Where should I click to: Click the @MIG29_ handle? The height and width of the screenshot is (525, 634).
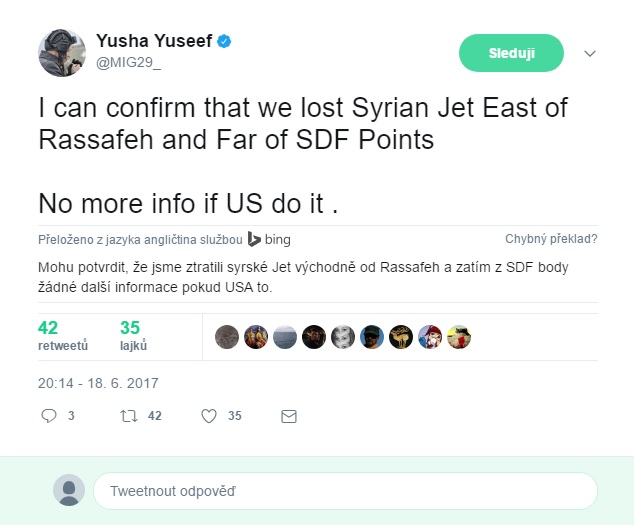point(127,62)
